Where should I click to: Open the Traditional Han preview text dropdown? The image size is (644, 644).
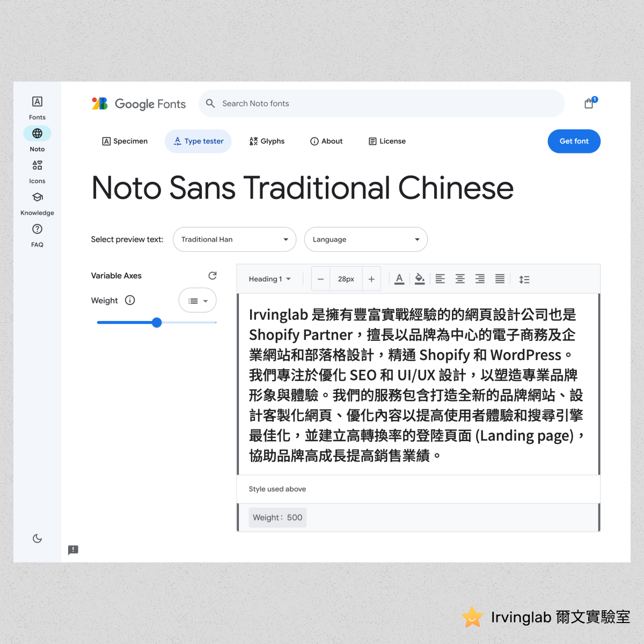pyautogui.click(x=235, y=239)
